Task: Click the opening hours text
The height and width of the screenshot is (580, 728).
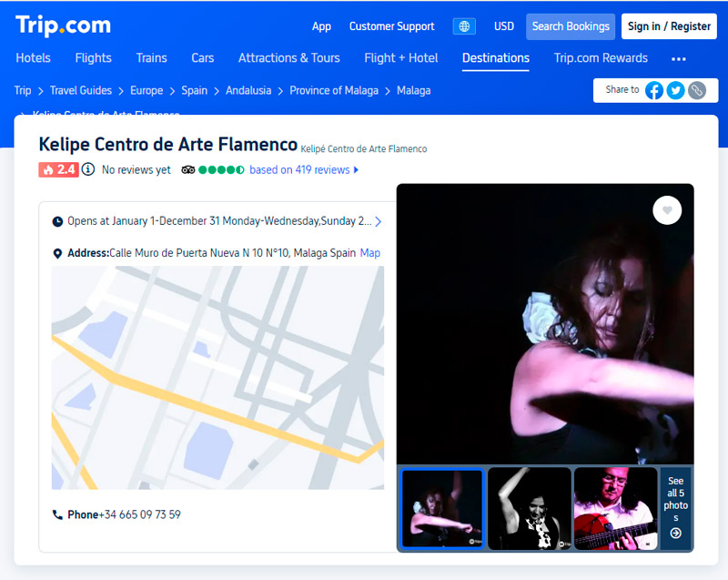Action: (219, 221)
